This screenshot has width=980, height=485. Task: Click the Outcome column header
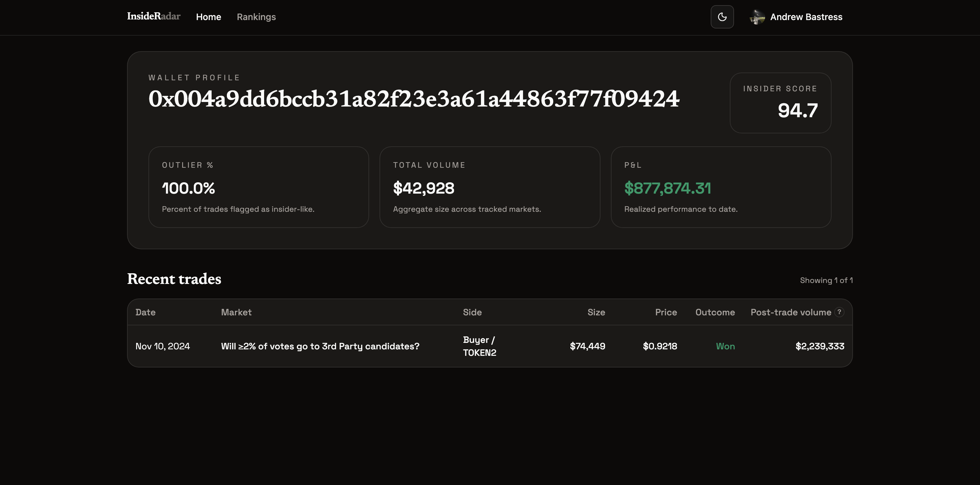[715, 312]
